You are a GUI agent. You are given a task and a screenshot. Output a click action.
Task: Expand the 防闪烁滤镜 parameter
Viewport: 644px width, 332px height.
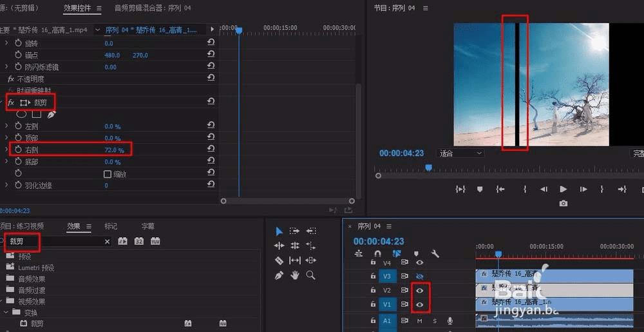[6, 66]
